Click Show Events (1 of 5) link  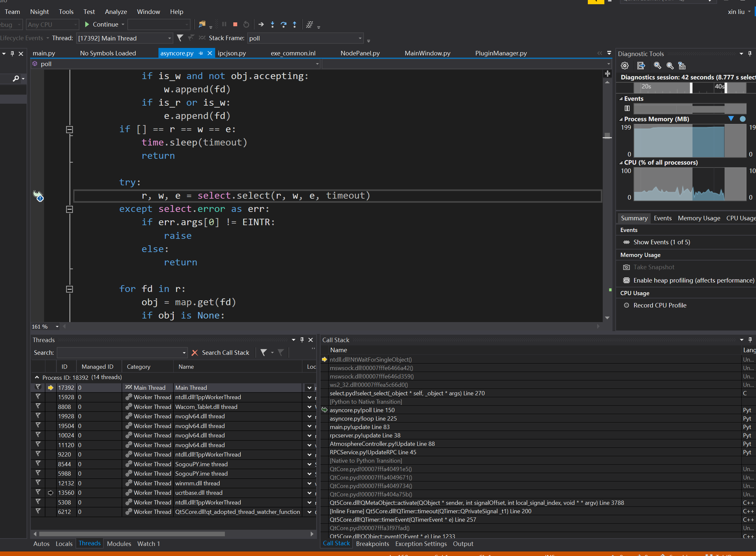pos(661,242)
